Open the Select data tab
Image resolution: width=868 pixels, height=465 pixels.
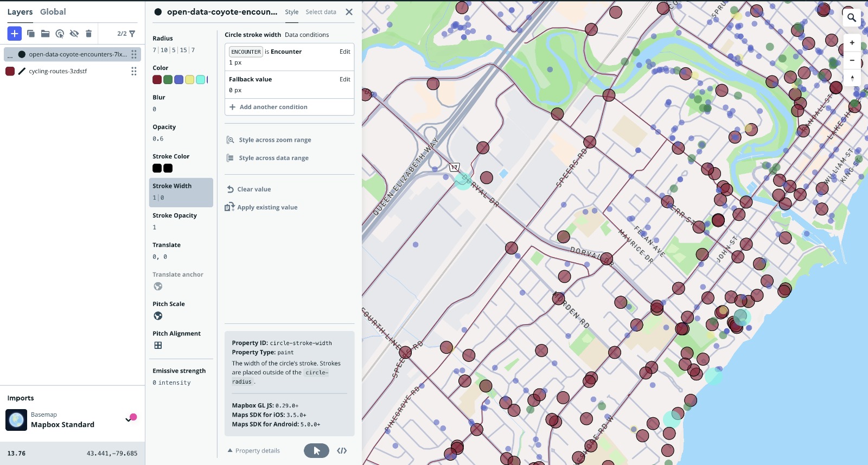click(x=321, y=12)
